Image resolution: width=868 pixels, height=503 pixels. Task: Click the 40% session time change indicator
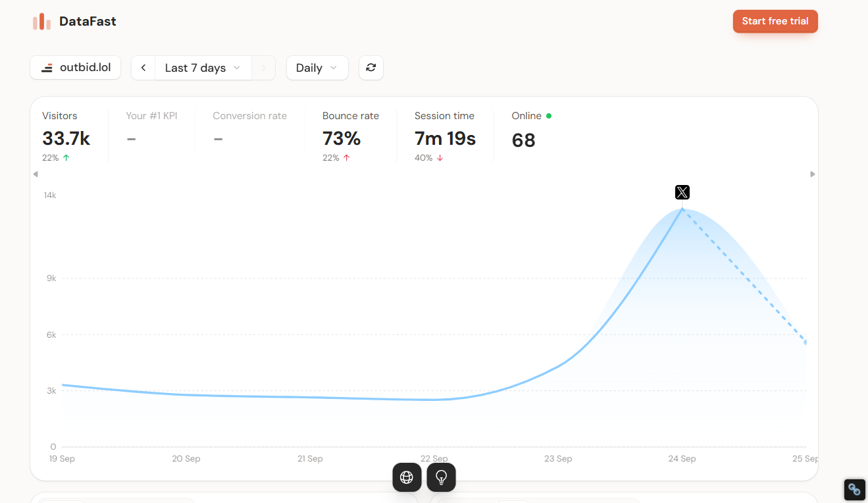point(428,158)
